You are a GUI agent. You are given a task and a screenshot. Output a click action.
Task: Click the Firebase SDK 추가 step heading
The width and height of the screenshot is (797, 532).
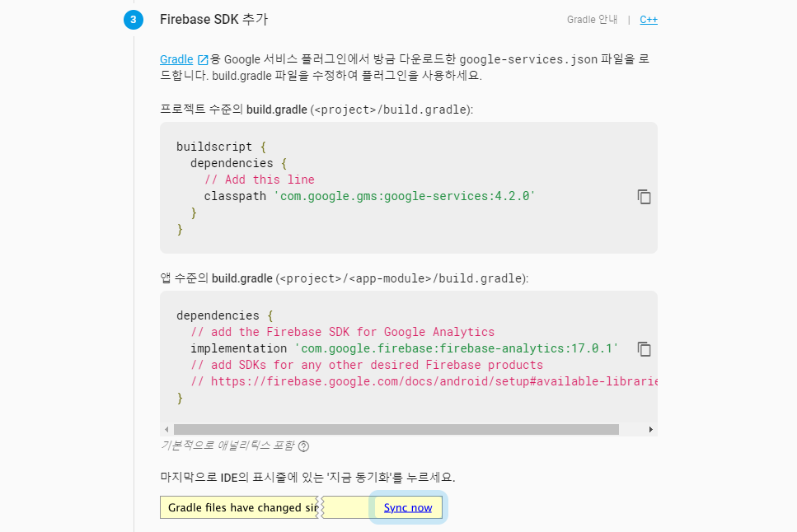point(213,19)
